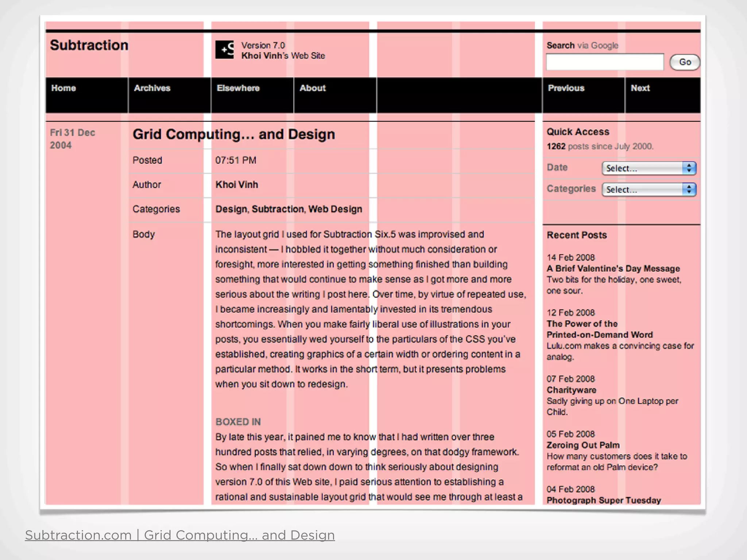
Task: Open Photograph Super Tuesday post
Action: coord(604,500)
